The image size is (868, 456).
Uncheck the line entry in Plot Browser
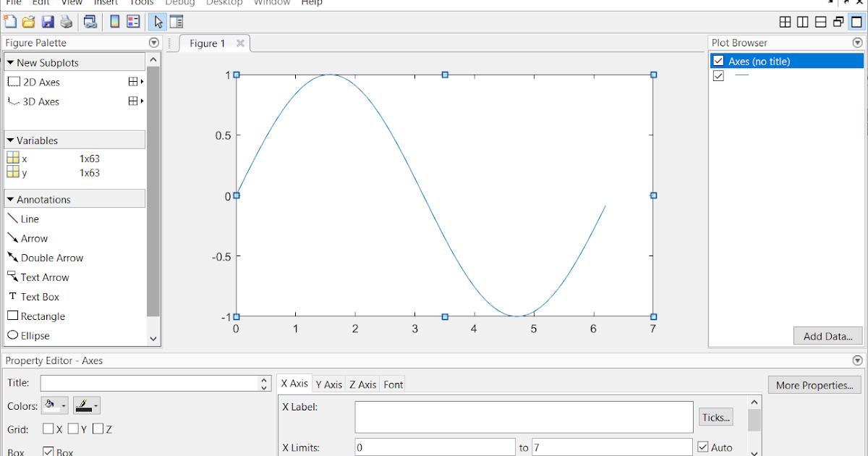[x=718, y=75]
